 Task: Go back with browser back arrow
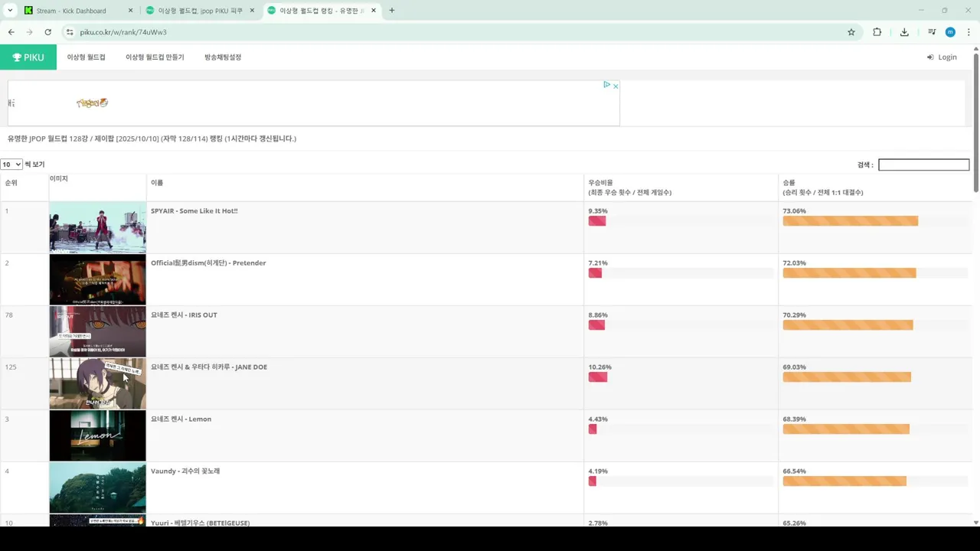coord(11,32)
